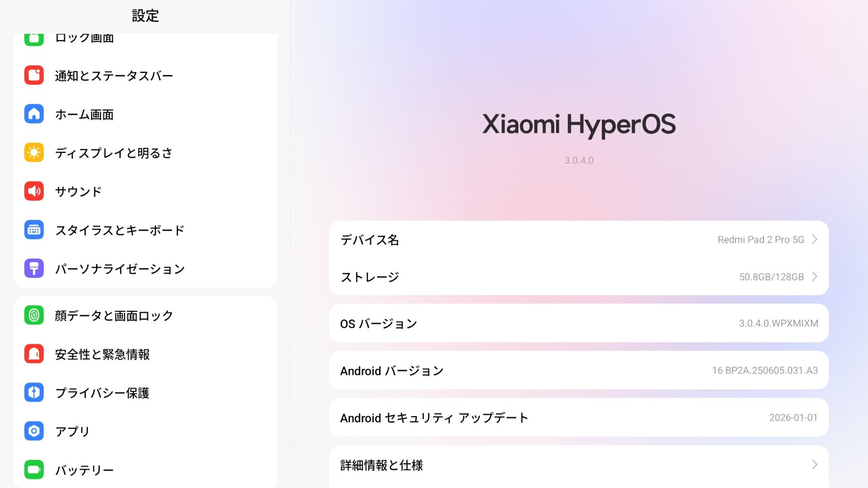
Task: Expand the 詳細情報と仕様 row chevron
Action: click(x=815, y=465)
